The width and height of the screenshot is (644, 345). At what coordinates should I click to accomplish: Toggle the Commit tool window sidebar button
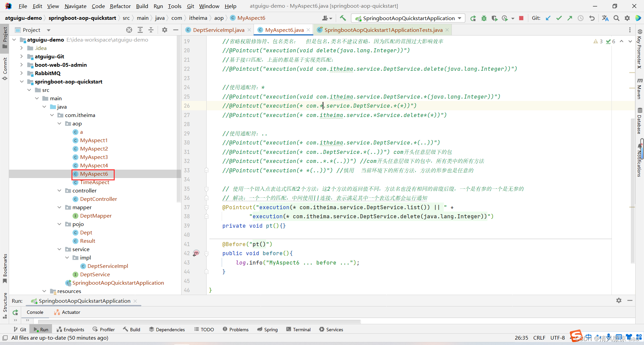pos(5,69)
